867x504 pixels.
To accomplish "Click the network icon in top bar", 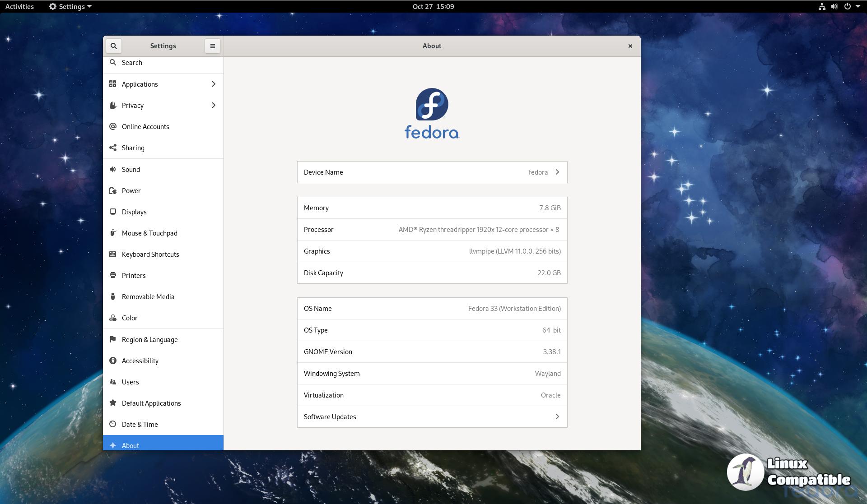I will pyautogui.click(x=822, y=6).
